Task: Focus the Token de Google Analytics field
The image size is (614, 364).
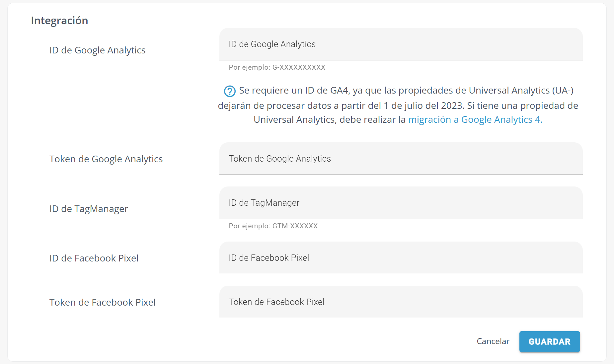Action: pyautogui.click(x=401, y=159)
